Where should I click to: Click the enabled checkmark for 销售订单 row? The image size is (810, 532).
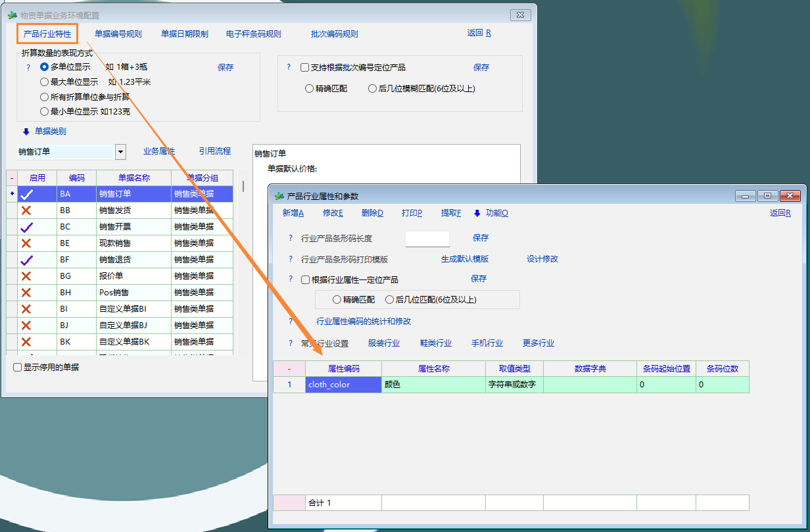pyautogui.click(x=26, y=194)
